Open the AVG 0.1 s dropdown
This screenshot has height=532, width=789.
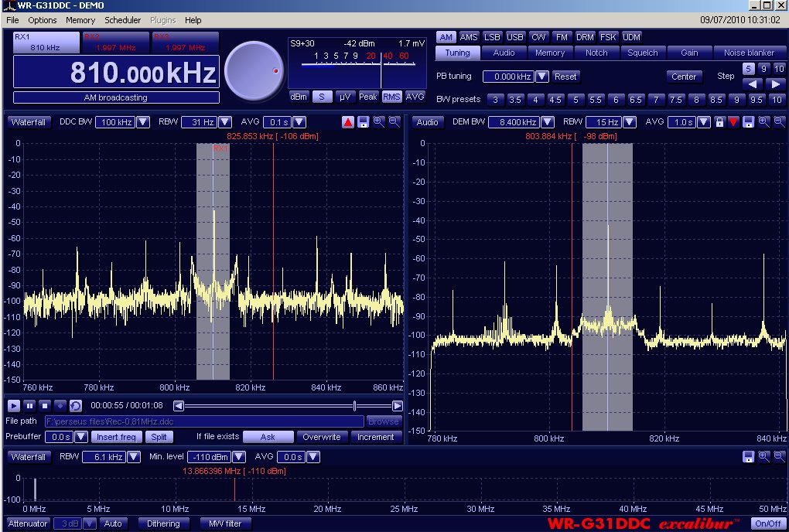(x=299, y=121)
